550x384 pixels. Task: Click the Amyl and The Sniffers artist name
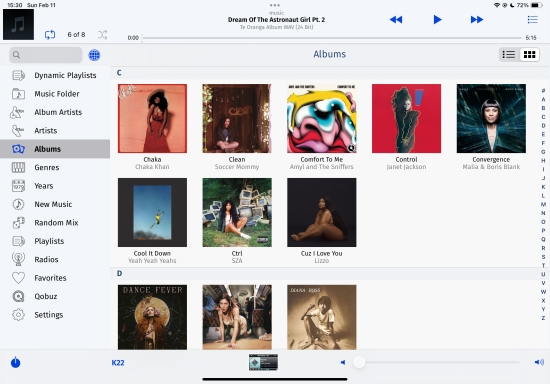coord(322,167)
